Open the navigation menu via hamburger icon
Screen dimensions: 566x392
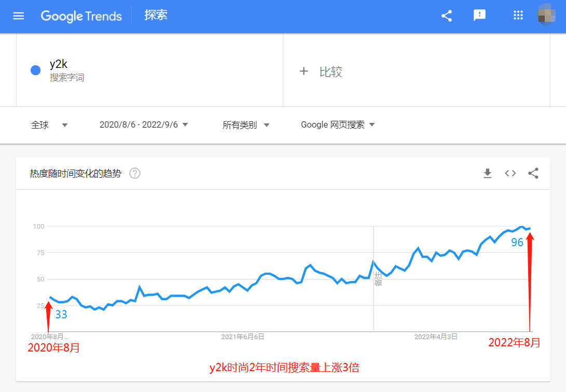[x=19, y=16]
